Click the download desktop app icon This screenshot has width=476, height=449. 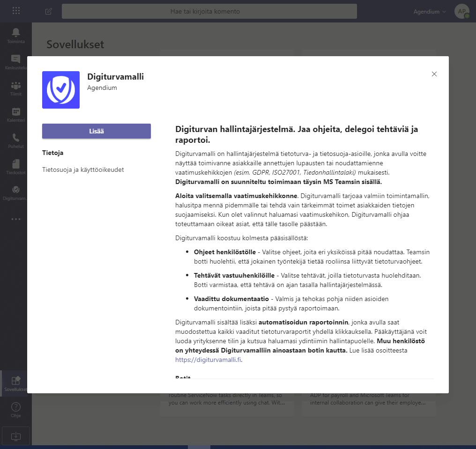pyautogui.click(x=16, y=436)
